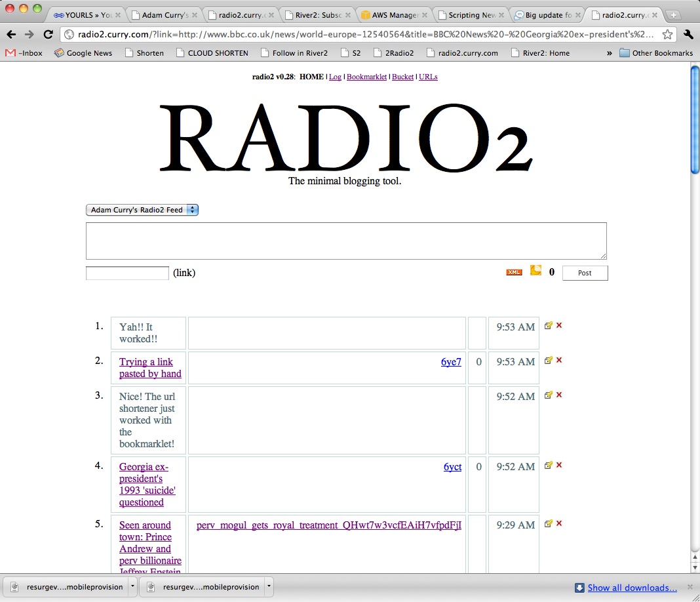Click the site info icon in address bar
700x602 pixels.
(69, 34)
